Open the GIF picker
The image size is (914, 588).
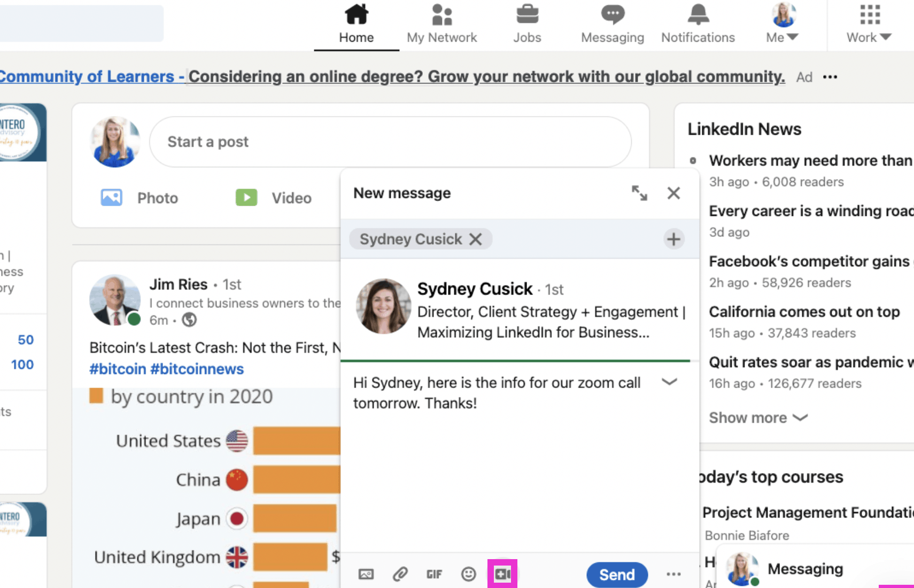point(434,574)
